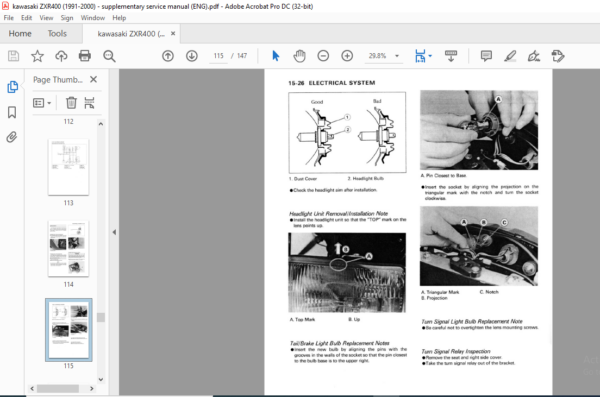This screenshot has width=600, height=397.
Task: Activate the hand pan tool
Action: 299,56
